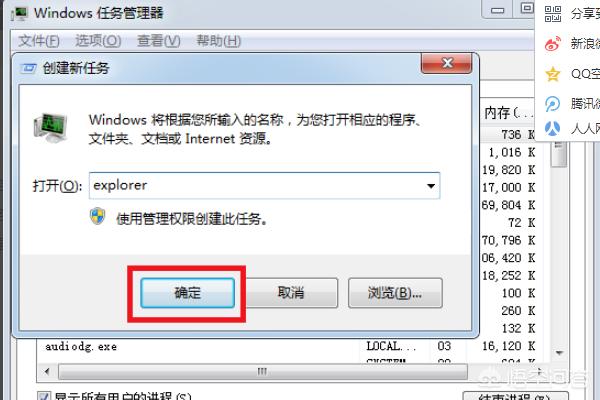
Task: Click the Renren share icon
Action: [553, 129]
